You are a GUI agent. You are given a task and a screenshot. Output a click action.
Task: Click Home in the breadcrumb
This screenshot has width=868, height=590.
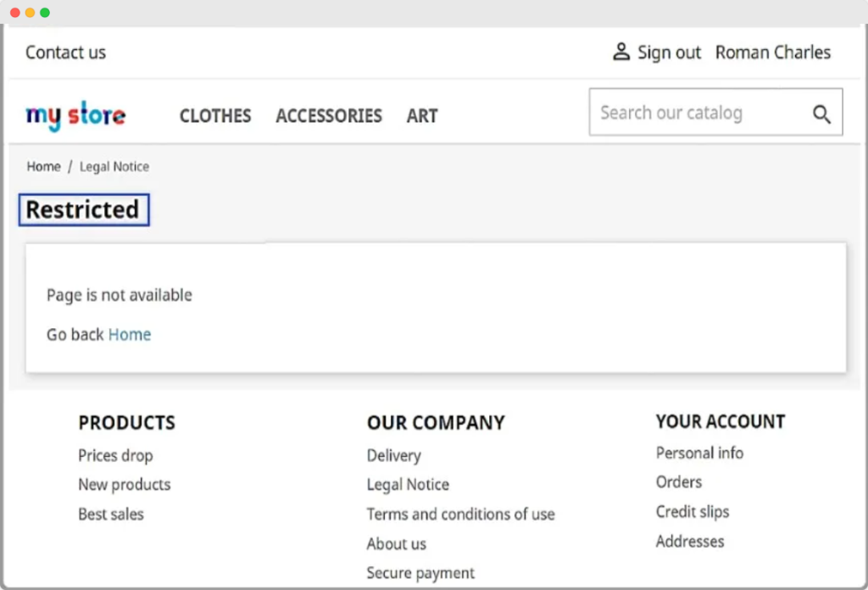pyautogui.click(x=43, y=167)
